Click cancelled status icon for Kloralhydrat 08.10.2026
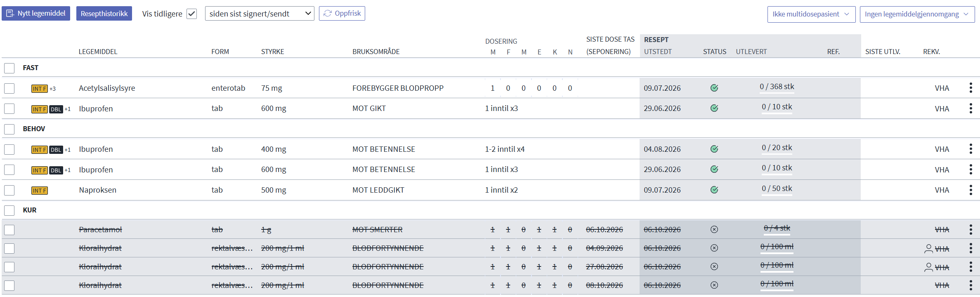980x297 pixels. pyautogui.click(x=714, y=285)
